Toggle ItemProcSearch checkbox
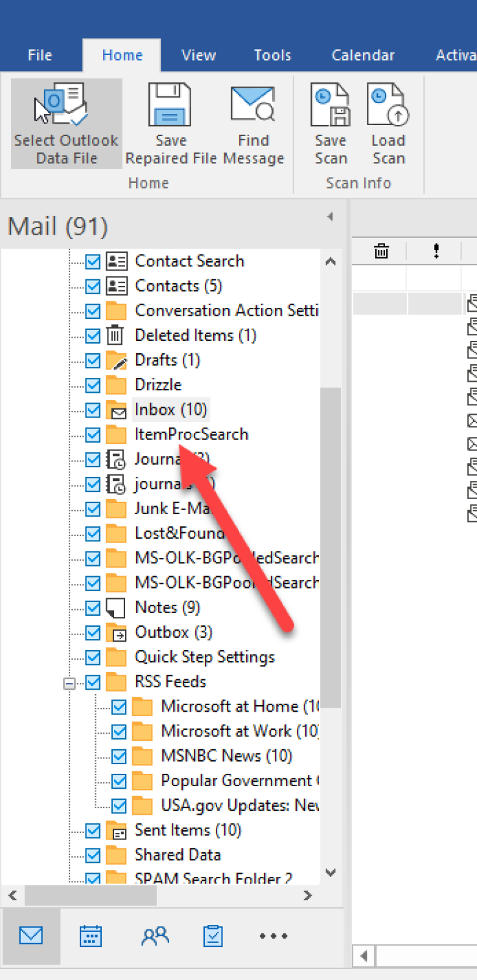The width and height of the screenshot is (477, 980). tap(93, 434)
